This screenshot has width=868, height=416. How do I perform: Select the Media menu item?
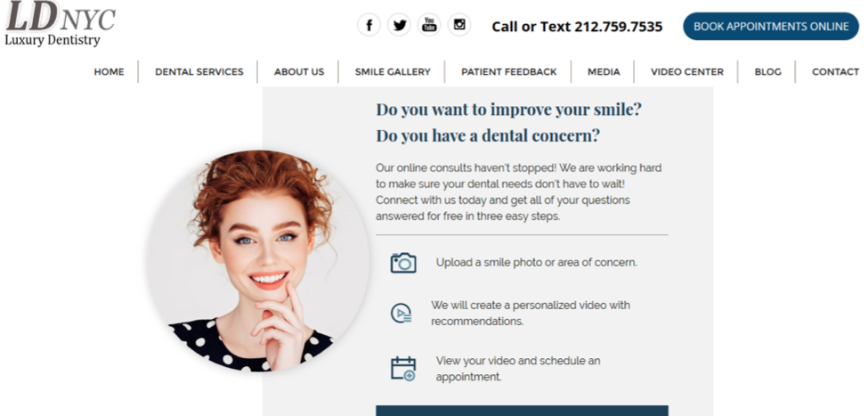point(604,72)
